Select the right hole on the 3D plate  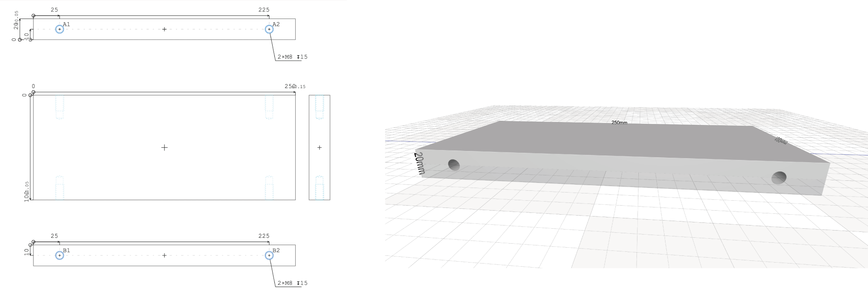click(778, 178)
